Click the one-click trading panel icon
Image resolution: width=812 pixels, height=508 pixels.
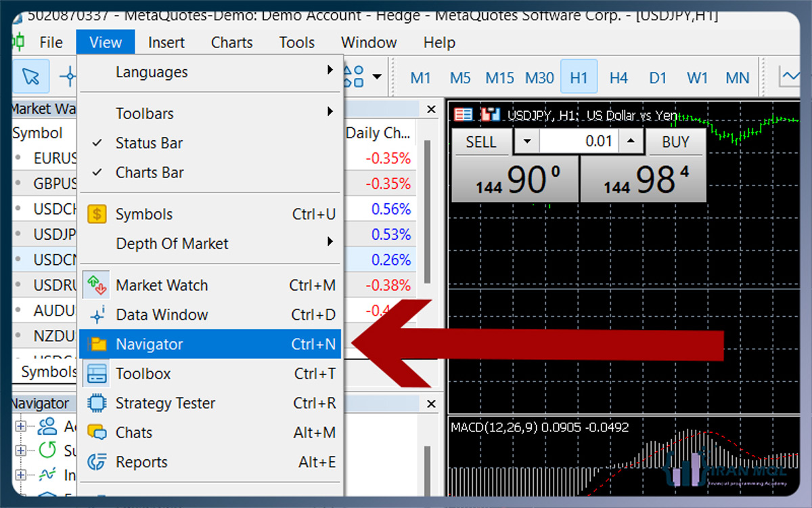[x=464, y=114]
